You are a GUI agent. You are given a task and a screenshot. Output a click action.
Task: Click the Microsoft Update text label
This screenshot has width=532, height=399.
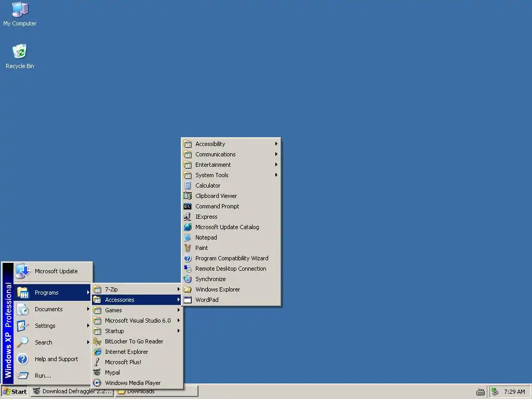(x=56, y=271)
